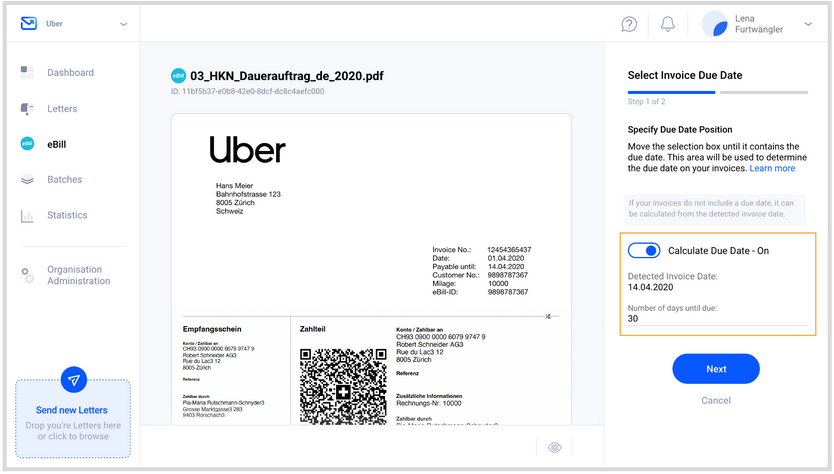The image size is (834, 474).
Task: Expand the user account menu chevron
Action: (808, 24)
